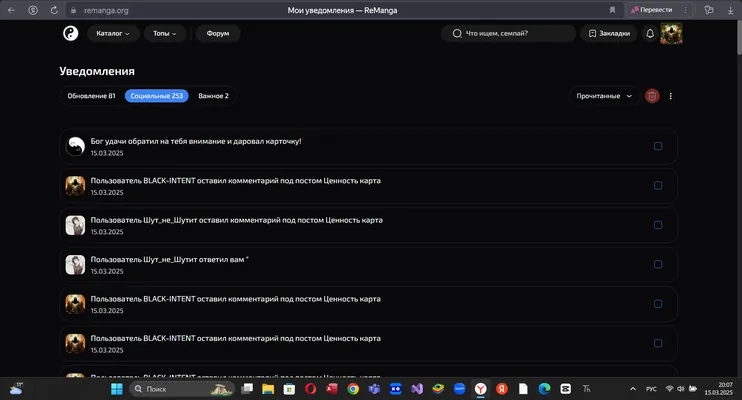742x400 pixels.
Task: Expand the Топы dropdown menu
Action: point(165,33)
